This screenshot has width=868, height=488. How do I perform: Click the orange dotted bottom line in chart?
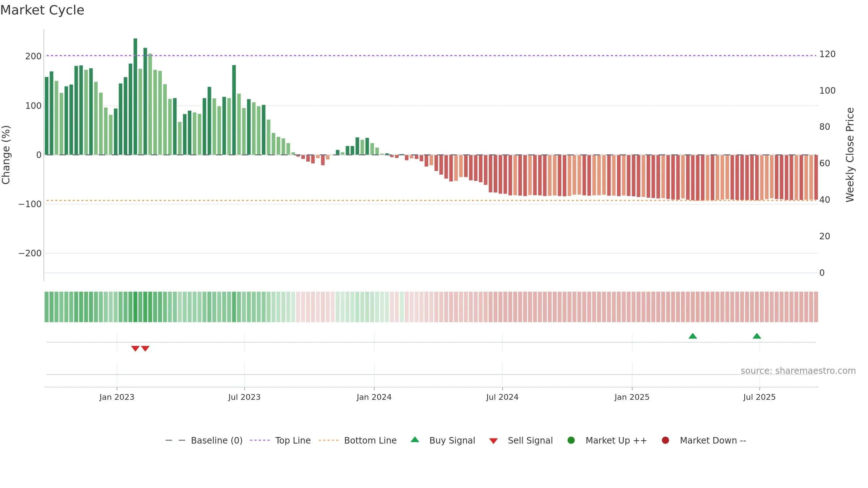431,200
